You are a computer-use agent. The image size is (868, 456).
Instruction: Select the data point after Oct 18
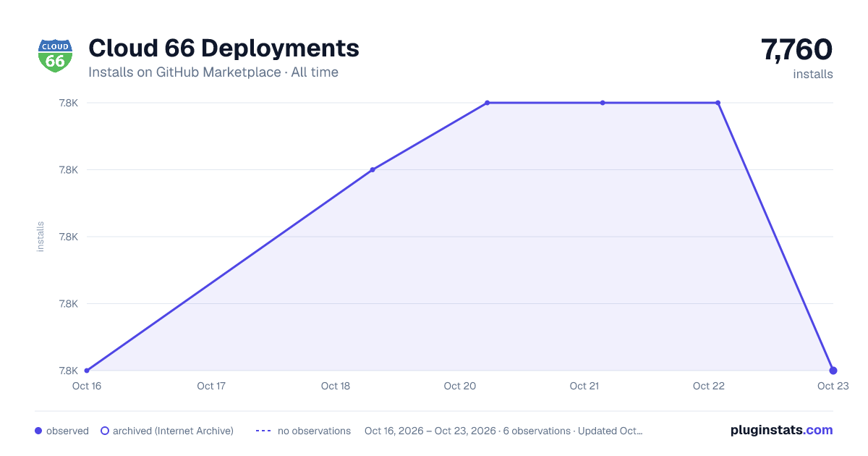coord(373,170)
